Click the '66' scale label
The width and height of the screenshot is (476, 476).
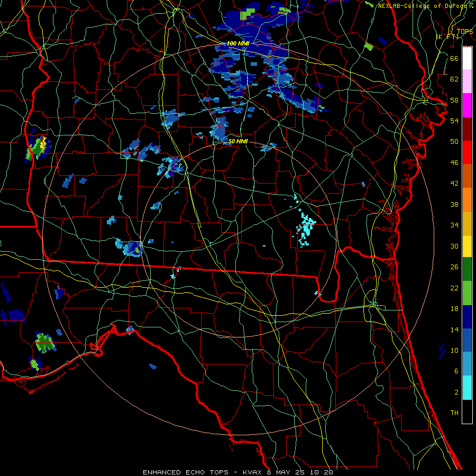[454, 58]
